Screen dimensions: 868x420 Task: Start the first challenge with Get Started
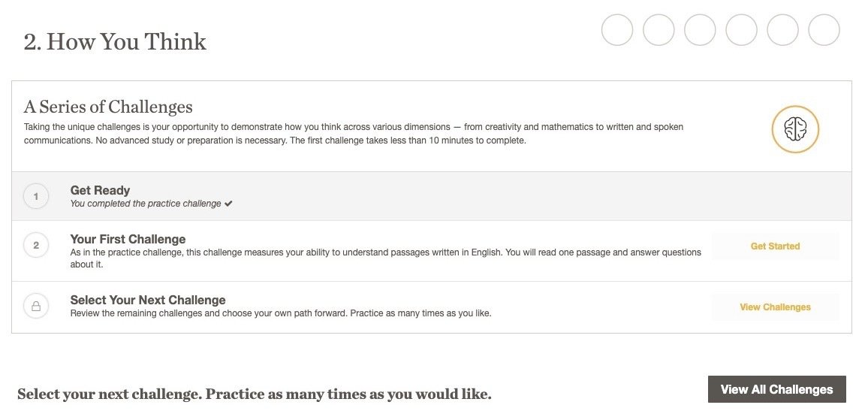pos(775,246)
